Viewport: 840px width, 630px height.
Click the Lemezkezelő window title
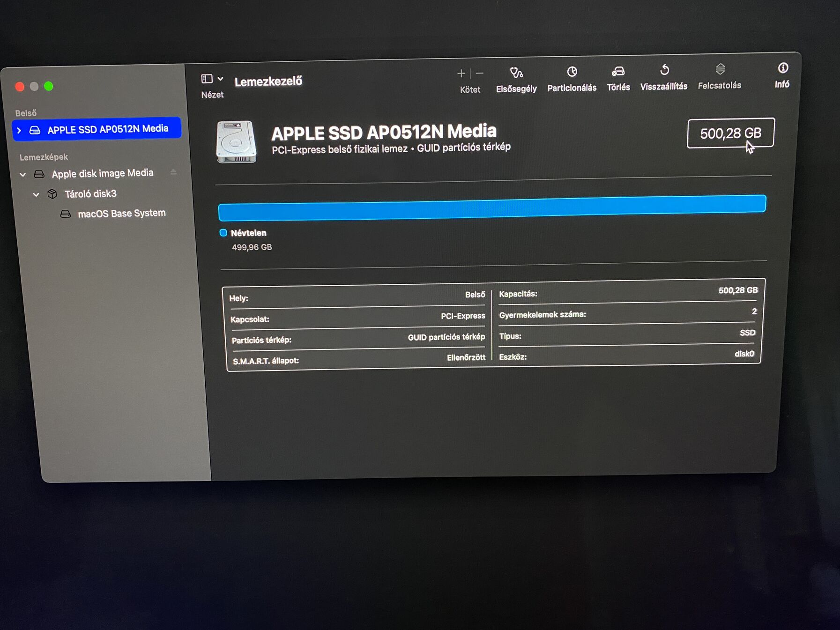pyautogui.click(x=268, y=82)
